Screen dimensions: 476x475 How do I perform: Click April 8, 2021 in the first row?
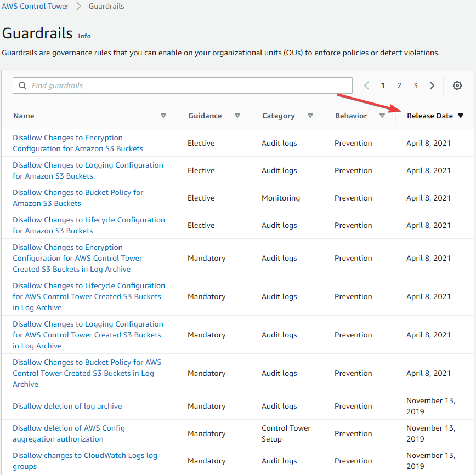click(x=428, y=143)
